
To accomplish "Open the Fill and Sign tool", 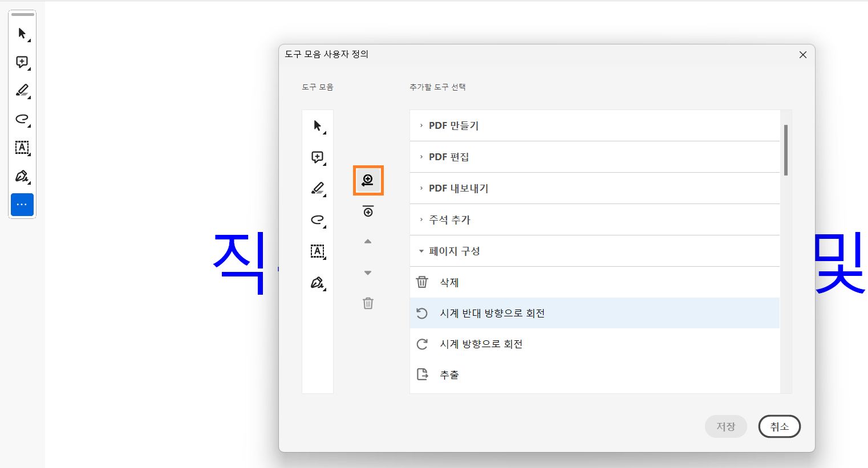I will (x=22, y=177).
